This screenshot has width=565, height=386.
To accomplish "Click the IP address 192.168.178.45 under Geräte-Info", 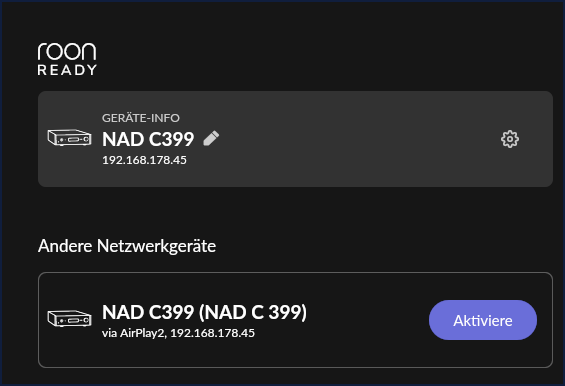I will click(144, 160).
